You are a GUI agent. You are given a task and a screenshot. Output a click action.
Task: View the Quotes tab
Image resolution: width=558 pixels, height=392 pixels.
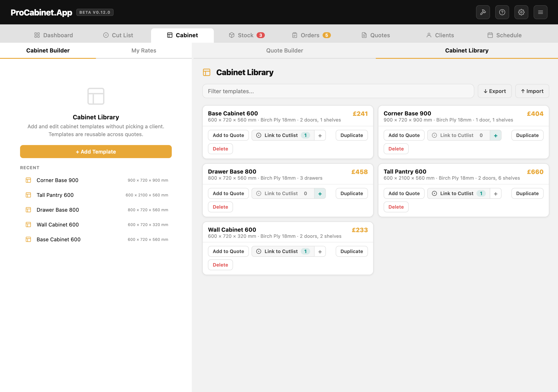click(376, 35)
